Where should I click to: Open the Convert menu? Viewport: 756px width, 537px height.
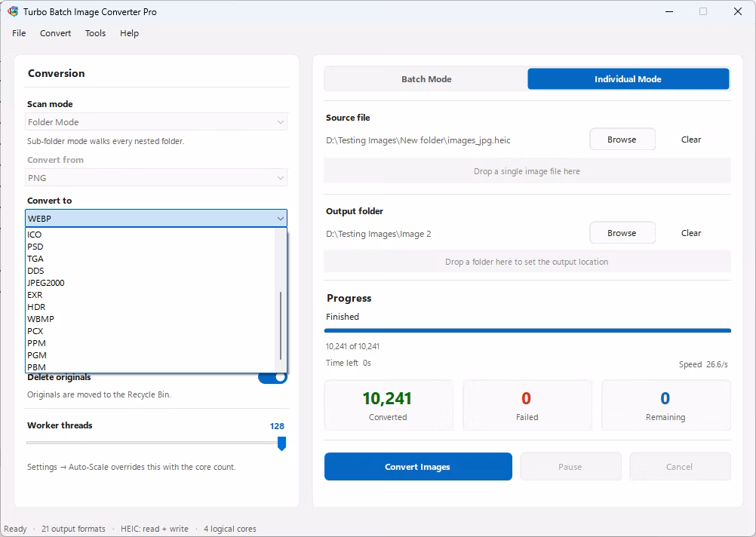[55, 33]
